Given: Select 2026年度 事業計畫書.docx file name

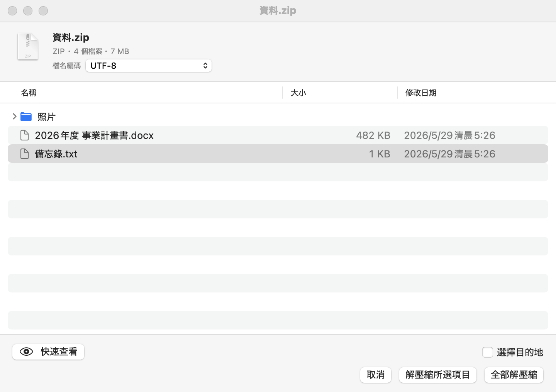Looking at the screenshot, I should tap(94, 135).
